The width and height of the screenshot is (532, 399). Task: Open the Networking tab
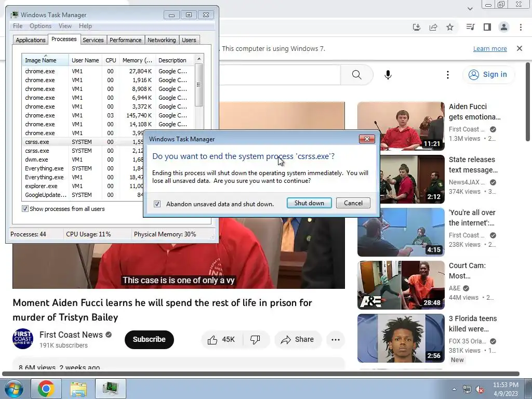point(162,40)
